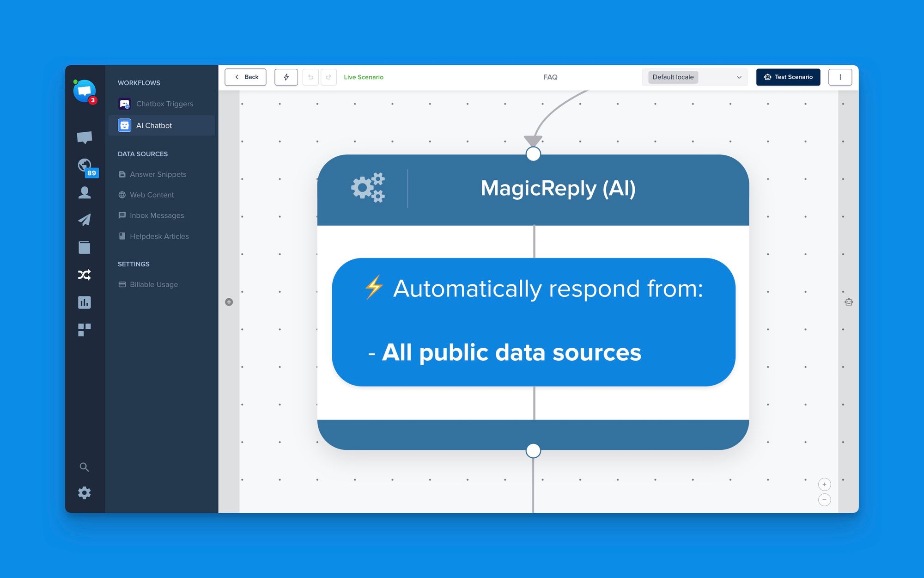Select the Helpdesk Articles menu item
Screen dimensions: 924x578
tap(159, 236)
